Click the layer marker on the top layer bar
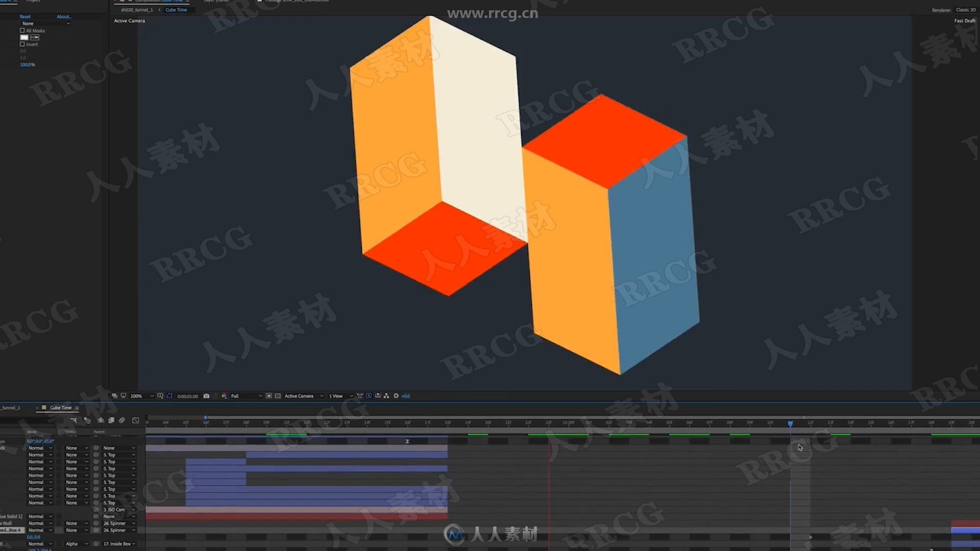This screenshot has width=980, height=551. [x=407, y=441]
